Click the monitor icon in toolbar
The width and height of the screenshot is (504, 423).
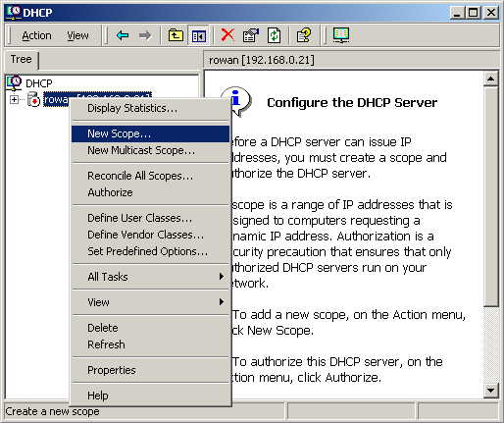coord(341,35)
